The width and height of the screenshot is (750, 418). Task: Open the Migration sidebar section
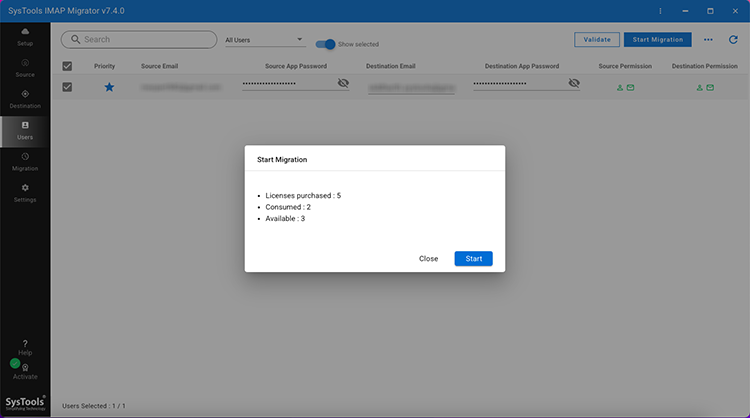click(25, 162)
